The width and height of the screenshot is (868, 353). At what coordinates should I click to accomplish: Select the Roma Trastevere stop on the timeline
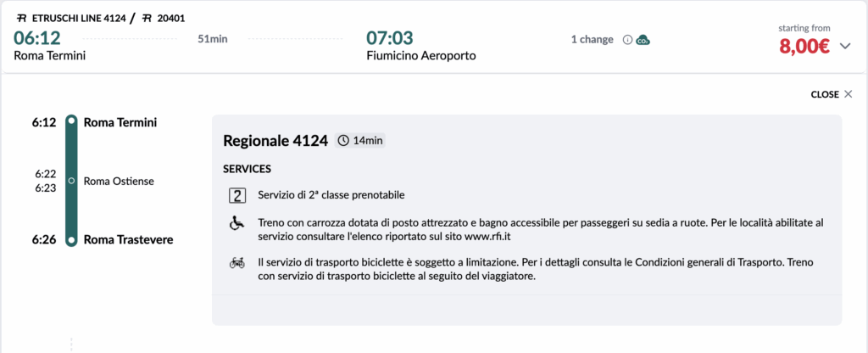pyautogui.click(x=72, y=240)
